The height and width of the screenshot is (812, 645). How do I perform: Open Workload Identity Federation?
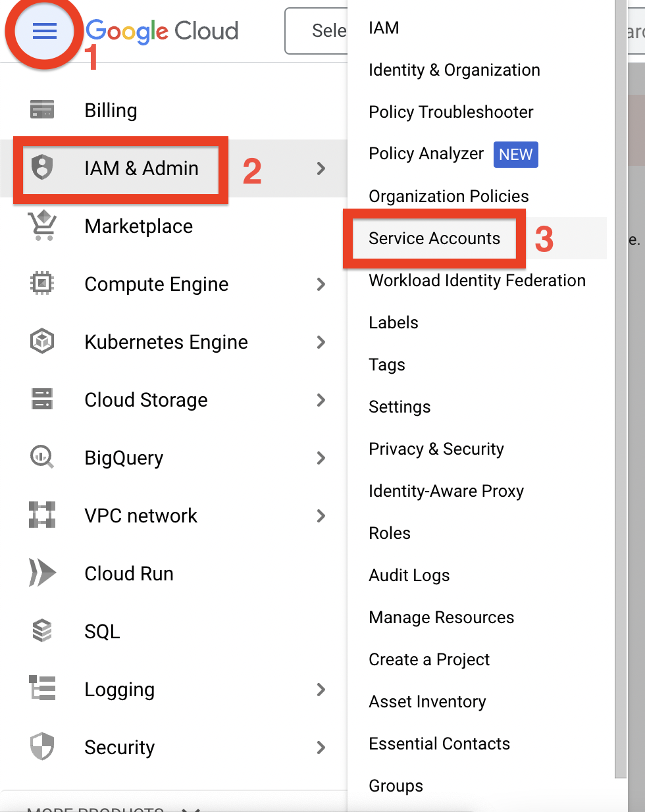pos(477,280)
